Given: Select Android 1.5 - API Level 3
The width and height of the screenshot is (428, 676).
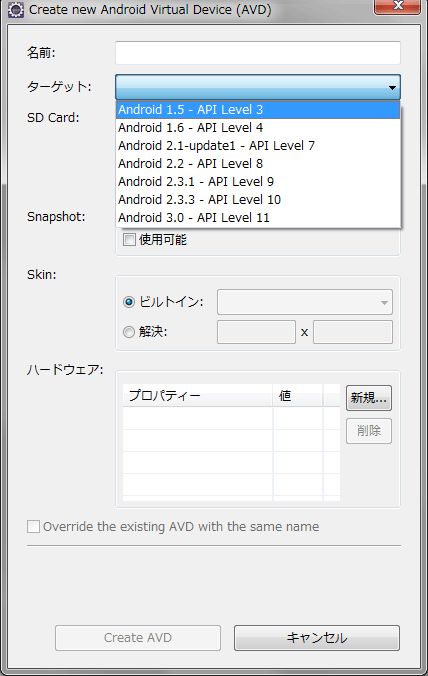Looking at the screenshot, I should coord(258,110).
